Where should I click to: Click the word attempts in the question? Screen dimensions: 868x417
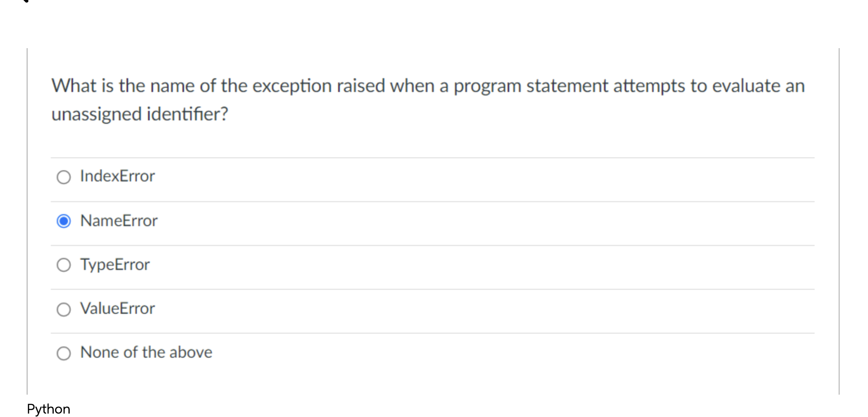649,87
